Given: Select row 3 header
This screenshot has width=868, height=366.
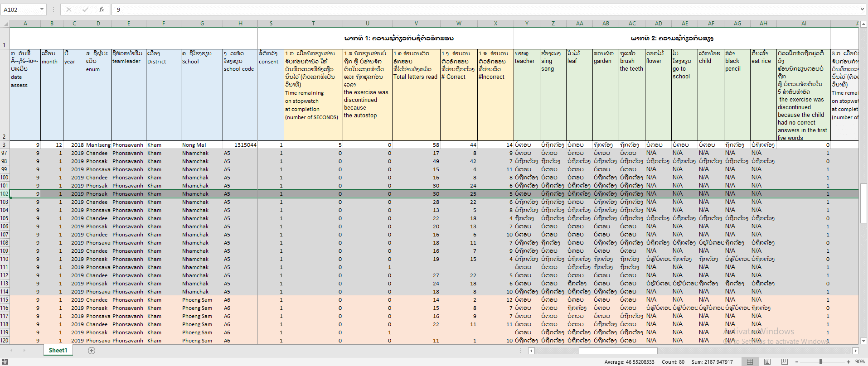Looking at the screenshot, I should tap(5, 145).
